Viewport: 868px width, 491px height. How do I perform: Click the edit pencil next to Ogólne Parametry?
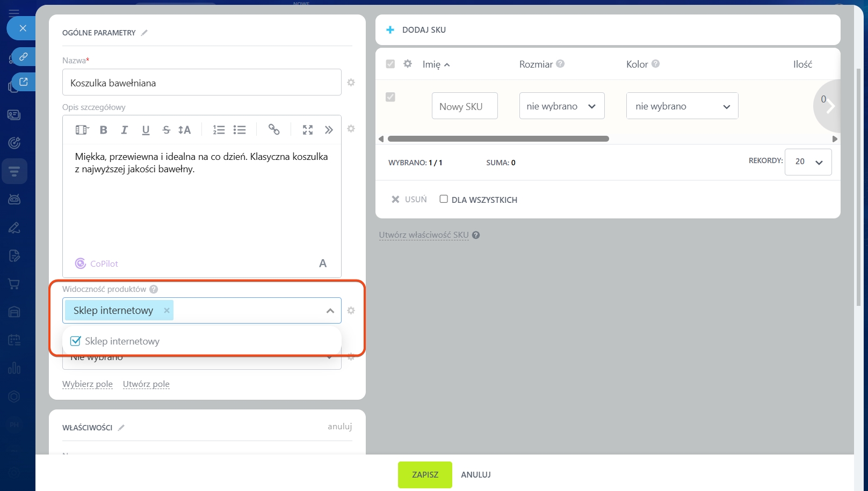[x=144, y=33]
